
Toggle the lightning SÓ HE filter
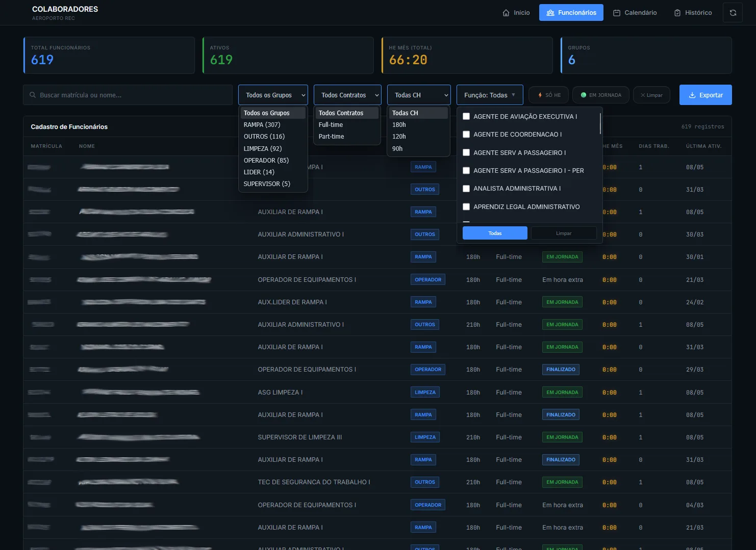(x=549, y=95)
